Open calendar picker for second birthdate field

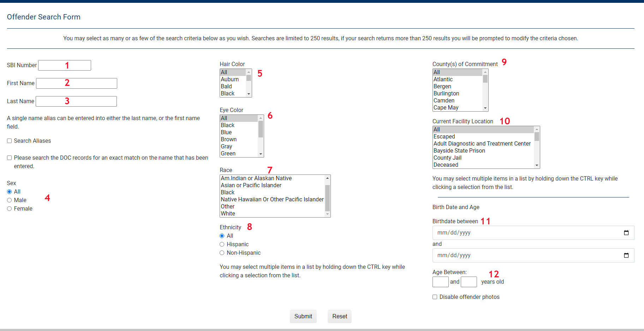point(626,255)
